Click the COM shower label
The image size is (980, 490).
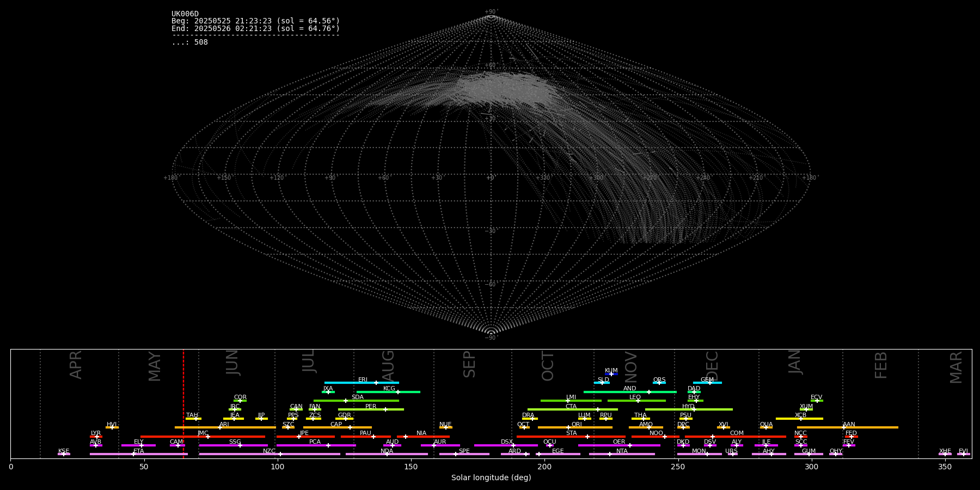[x=737, y=433]
